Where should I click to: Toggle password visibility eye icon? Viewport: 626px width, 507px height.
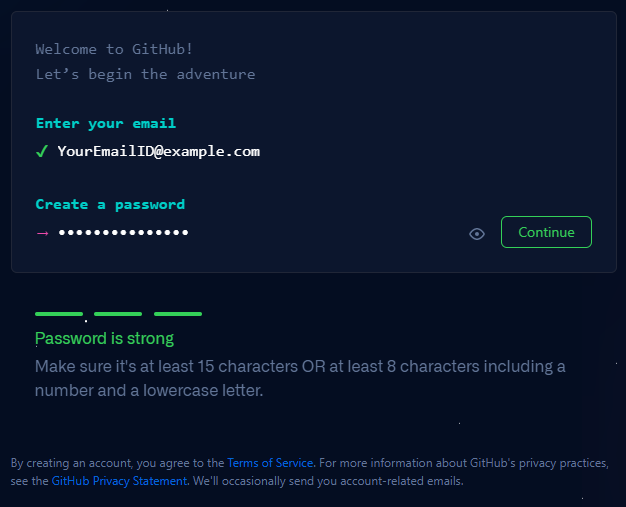pyautogui.click(x=477, y=234)
